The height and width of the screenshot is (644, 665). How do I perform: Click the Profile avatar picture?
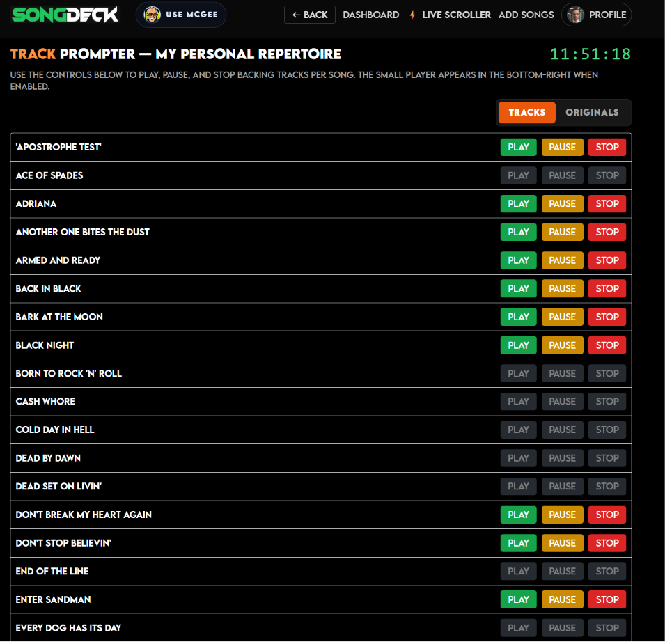575,15
